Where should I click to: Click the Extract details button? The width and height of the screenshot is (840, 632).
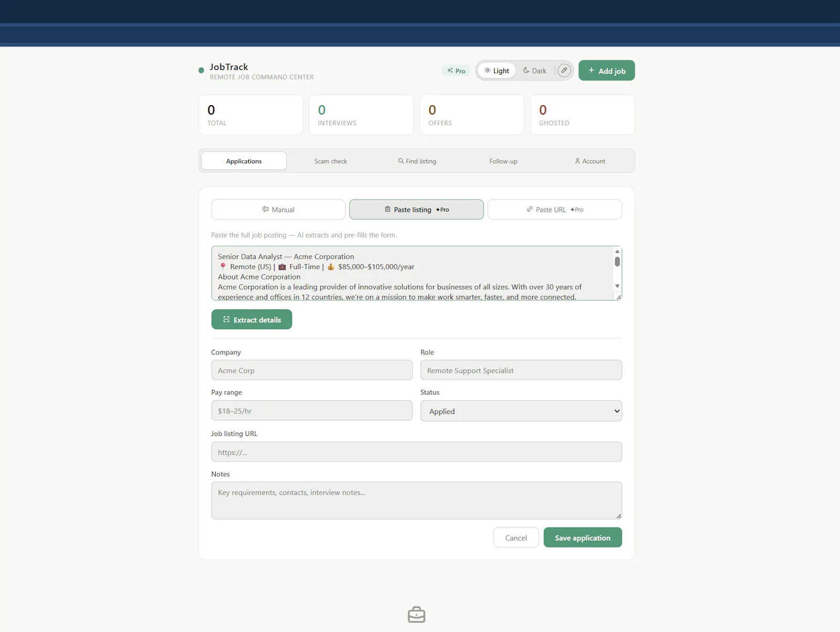251,319
